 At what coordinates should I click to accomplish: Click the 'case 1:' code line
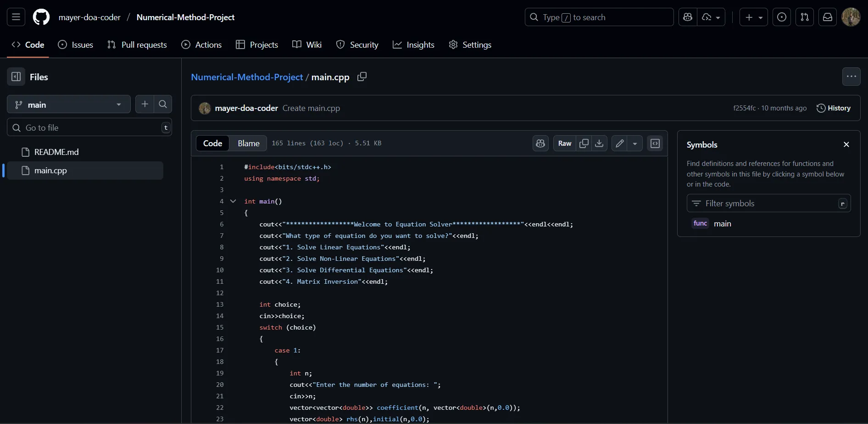[288, 351]
